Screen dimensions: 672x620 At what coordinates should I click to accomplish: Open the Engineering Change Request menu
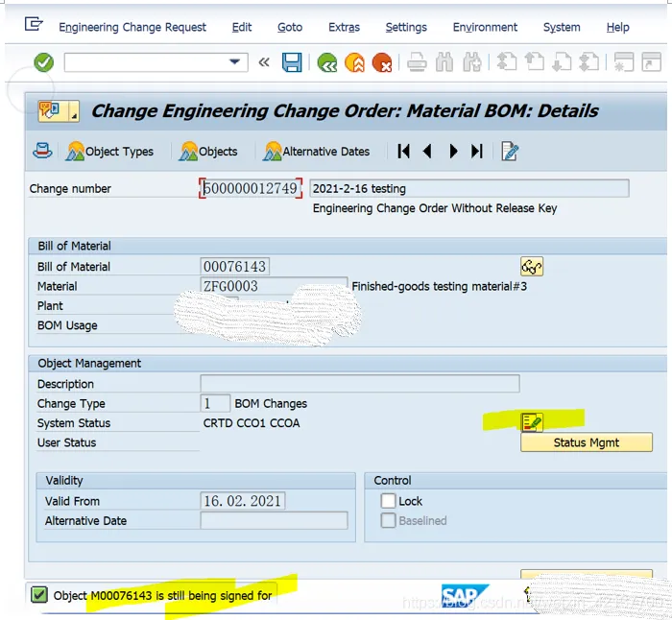tap(132, 28)
